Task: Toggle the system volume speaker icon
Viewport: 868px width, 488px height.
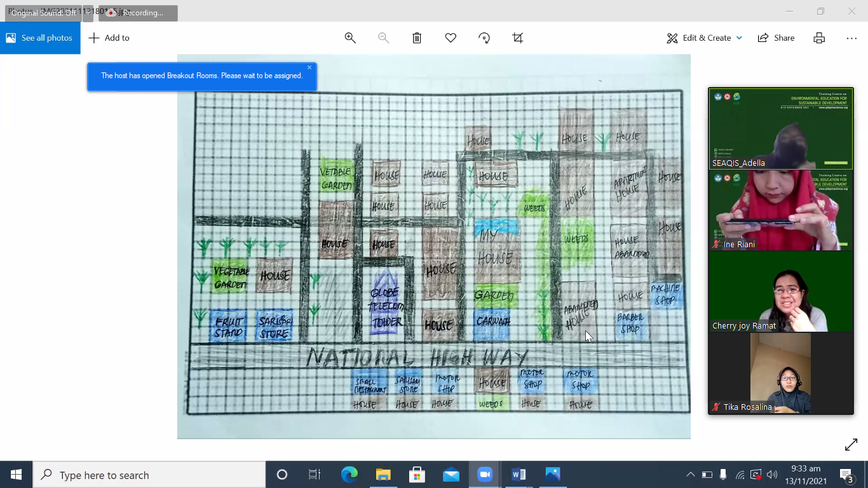Action: [x=772, y=475]
